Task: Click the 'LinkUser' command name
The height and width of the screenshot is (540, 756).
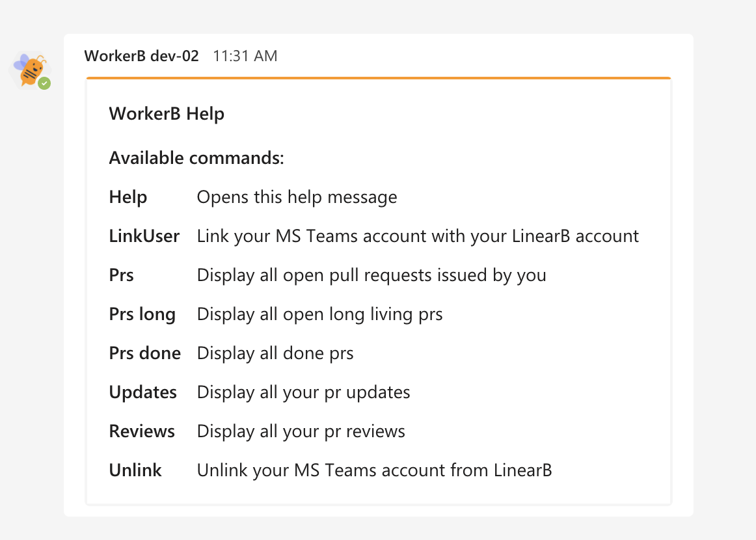Action: (144, 236)
